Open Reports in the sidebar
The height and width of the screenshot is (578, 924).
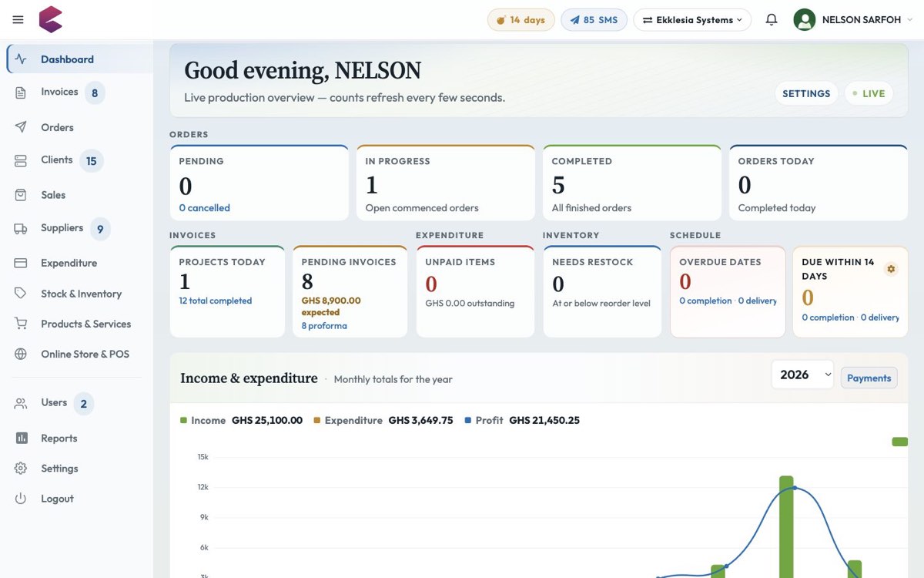pos(80,438)
